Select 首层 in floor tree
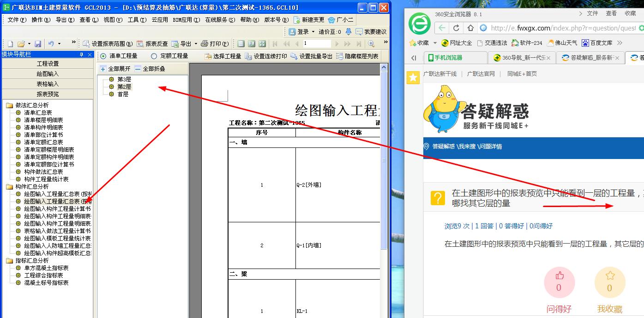The height and width of the screenshot is (318, 644). pyautogui.click(x=123, y=94)
